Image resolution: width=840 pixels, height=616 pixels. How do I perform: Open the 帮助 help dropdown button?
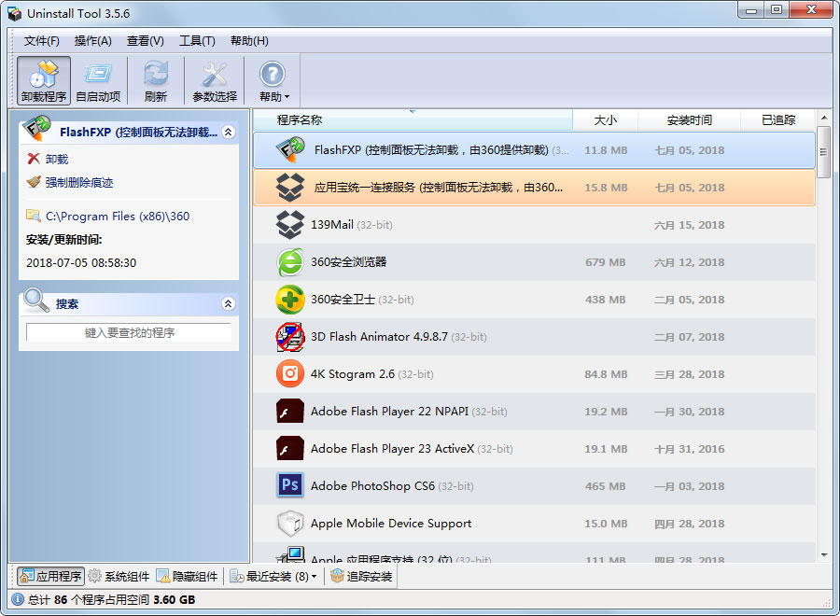click(x=273, y=80)
